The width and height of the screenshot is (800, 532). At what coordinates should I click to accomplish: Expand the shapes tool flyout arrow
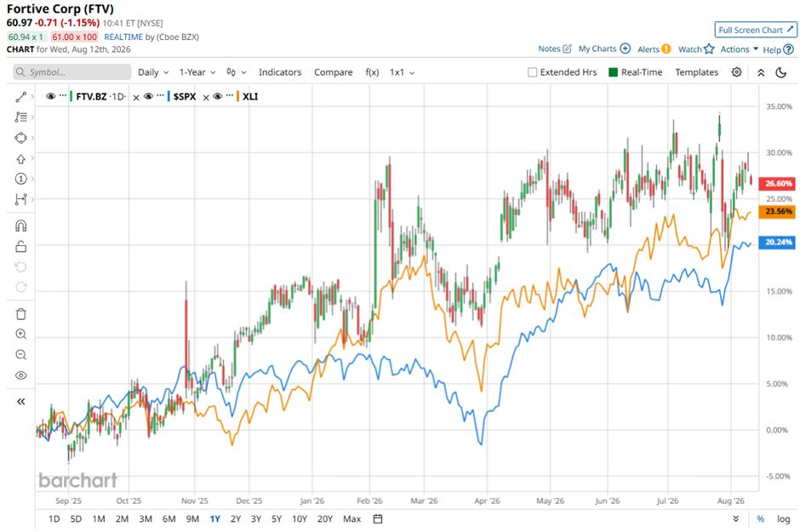pos(32,138)
